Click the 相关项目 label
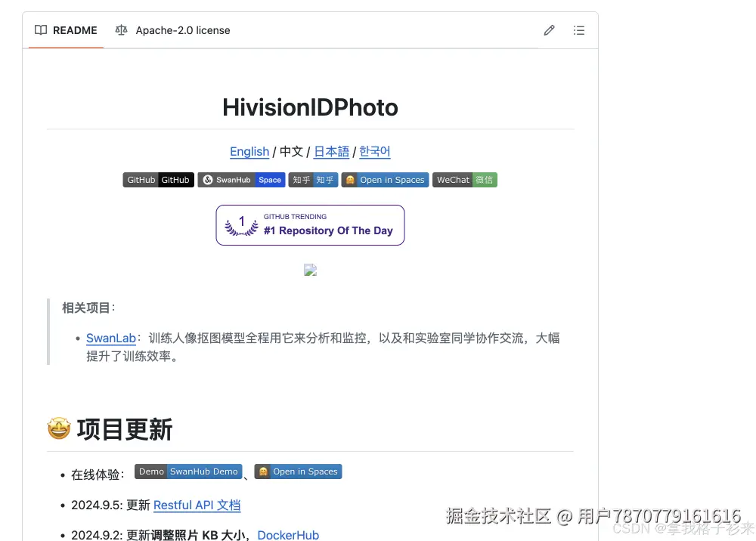 tap(88, 308)
